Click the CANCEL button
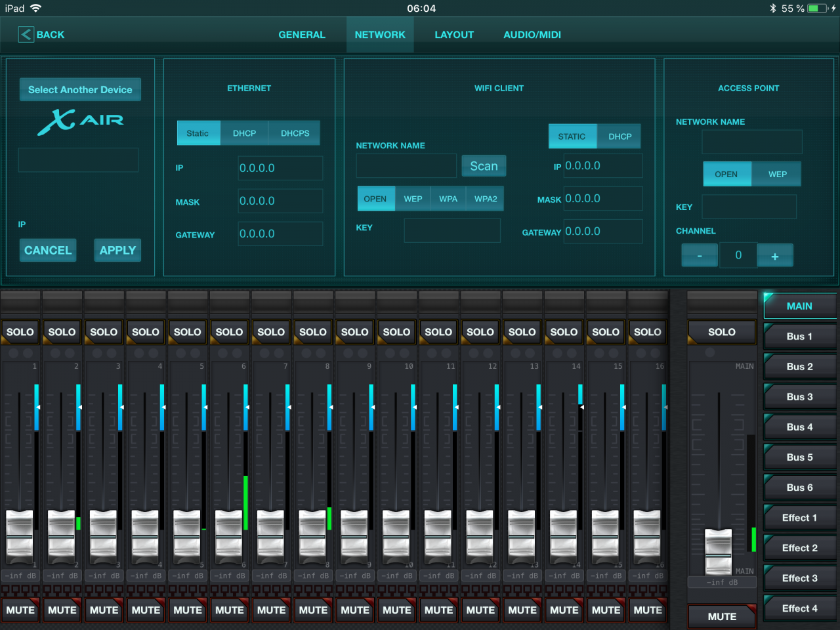 [x=48, y=250]
